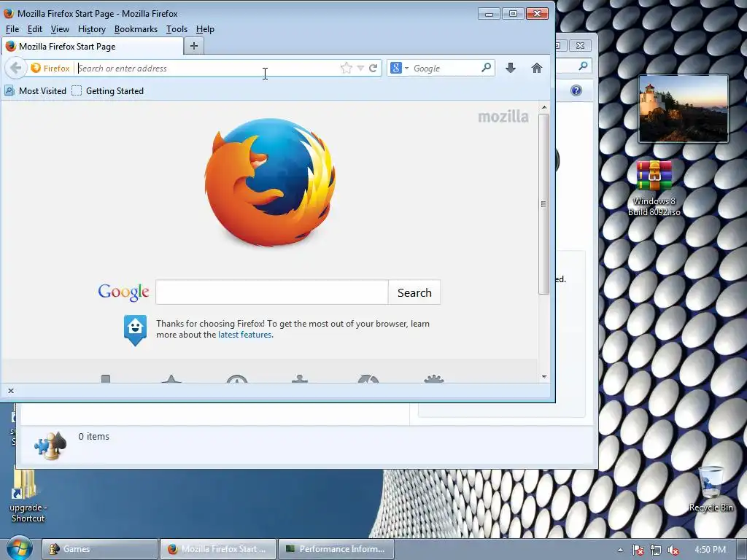Image resolution: width=747 pixels, height=560 pixels.
Task: Reload the page with the refresh icon
Action: 373,68
